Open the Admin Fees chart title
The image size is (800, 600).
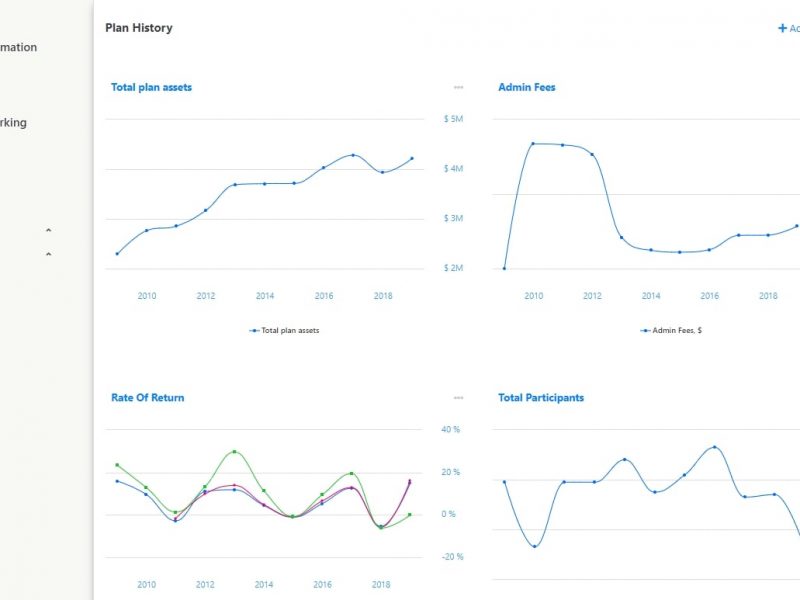tap(526, 88)
